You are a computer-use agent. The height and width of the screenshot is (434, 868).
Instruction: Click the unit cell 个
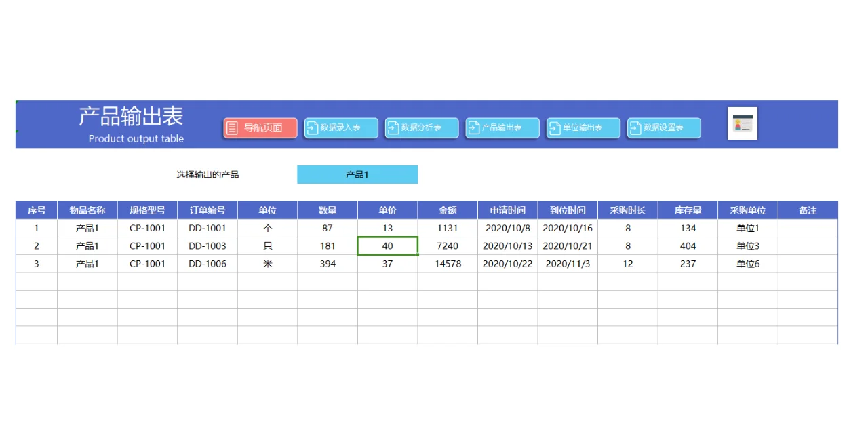[x=267, y=229]
